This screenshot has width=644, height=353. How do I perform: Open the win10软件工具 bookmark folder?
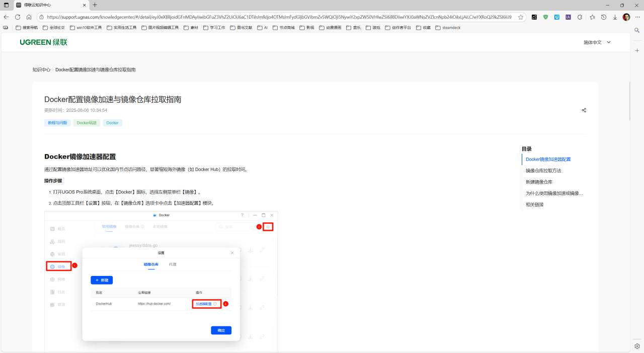(x=86, y=28)
